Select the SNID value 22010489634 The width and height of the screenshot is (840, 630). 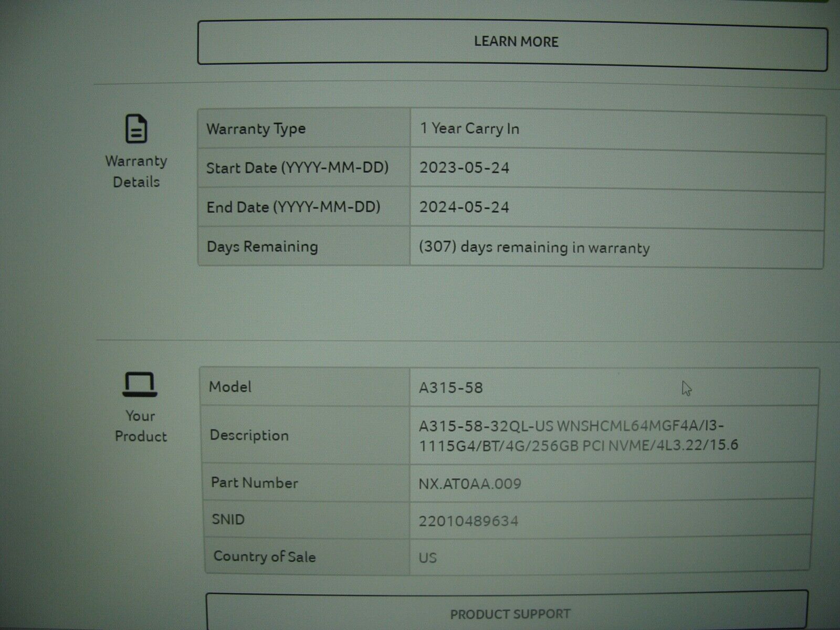[468, 521]
